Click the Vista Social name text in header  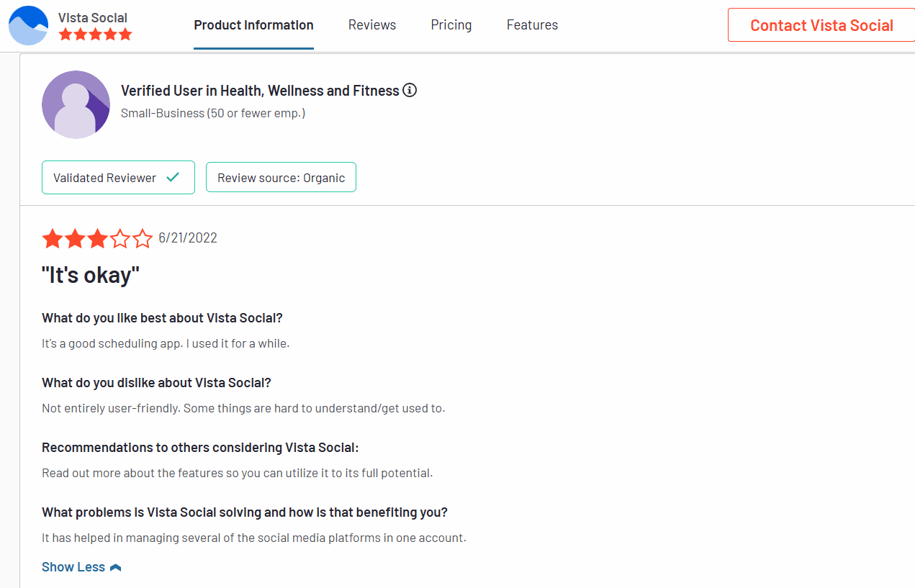pyautogui.click(x=93, y=17)
